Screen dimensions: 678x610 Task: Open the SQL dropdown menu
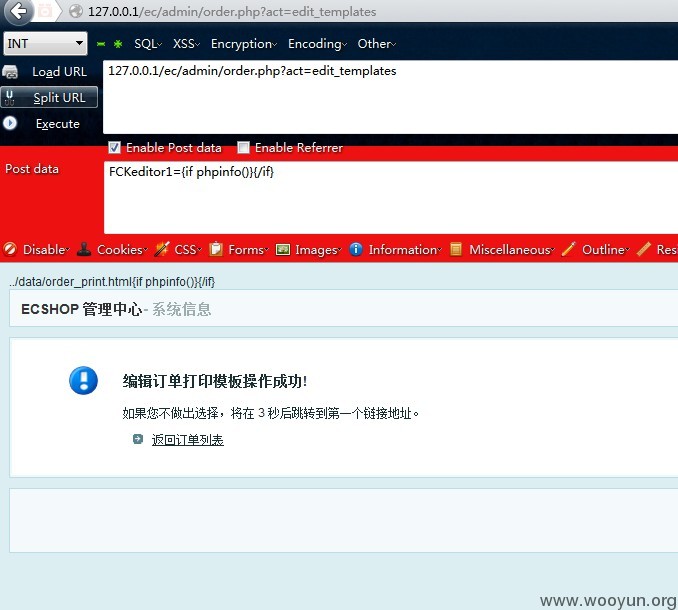pos(148,44)
